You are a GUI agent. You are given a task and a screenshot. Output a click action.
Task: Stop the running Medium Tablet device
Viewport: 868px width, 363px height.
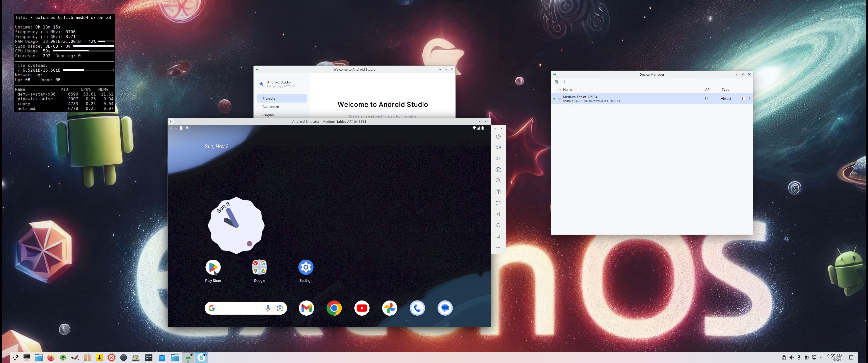click(744, 99)
